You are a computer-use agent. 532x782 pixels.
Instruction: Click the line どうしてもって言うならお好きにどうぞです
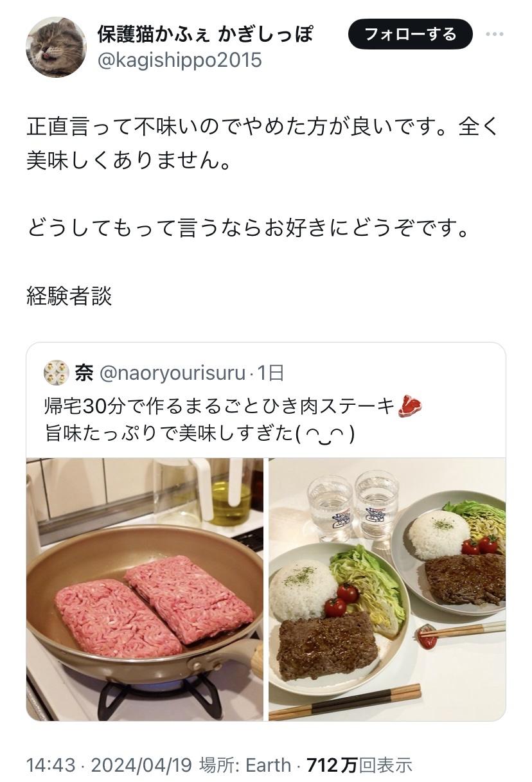point(247,228)
